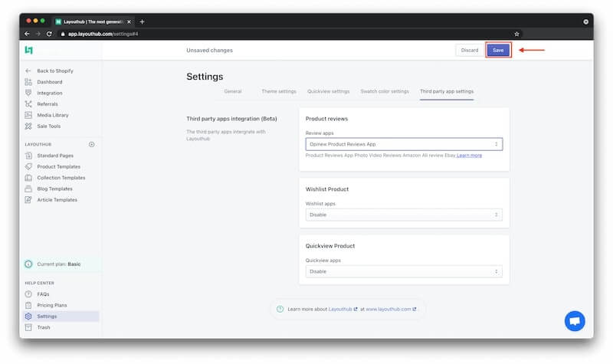Screen dimensions: 613x364
Task: Click the Current plan: Basic text
Action: [59, 264]
